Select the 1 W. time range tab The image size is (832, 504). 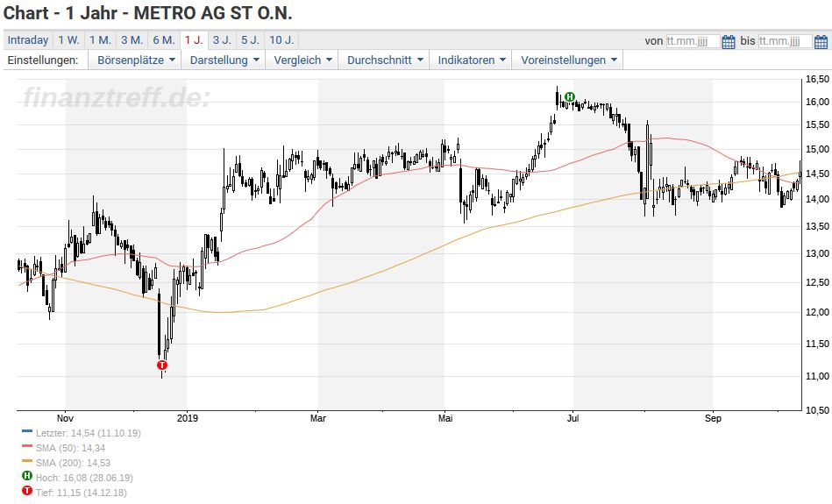(x=68, y=40)
